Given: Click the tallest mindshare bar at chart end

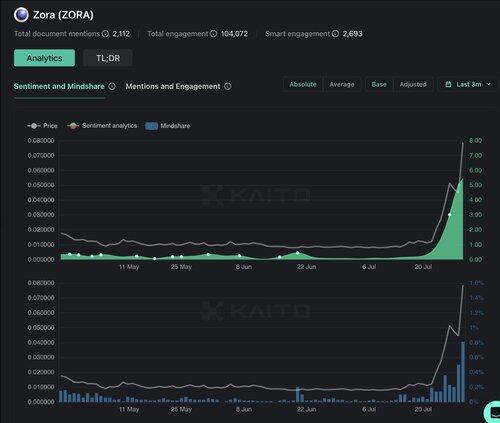Looking at the screenshot, I should [x=463, y=372].
